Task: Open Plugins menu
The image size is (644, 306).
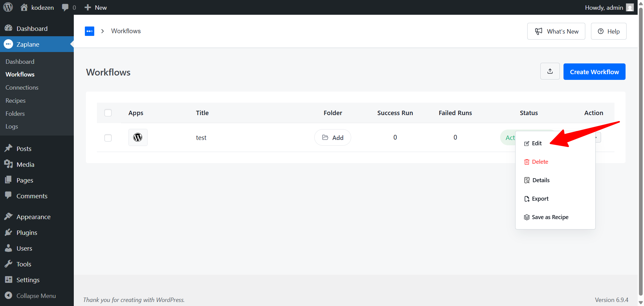Action: point(37,233)
